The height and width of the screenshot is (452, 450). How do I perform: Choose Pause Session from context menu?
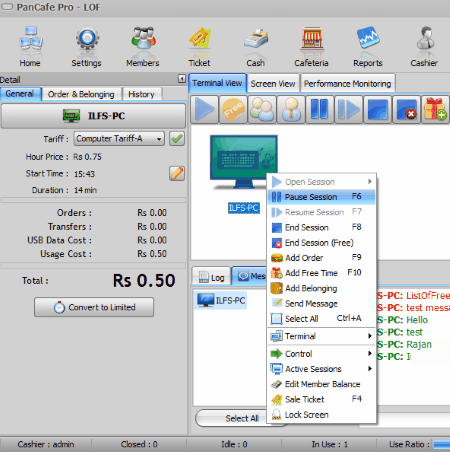[322, 197]
